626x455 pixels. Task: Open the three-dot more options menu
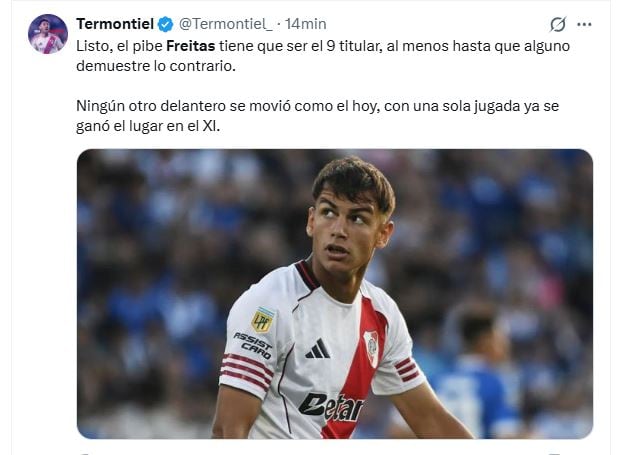(x=584, y=24)
